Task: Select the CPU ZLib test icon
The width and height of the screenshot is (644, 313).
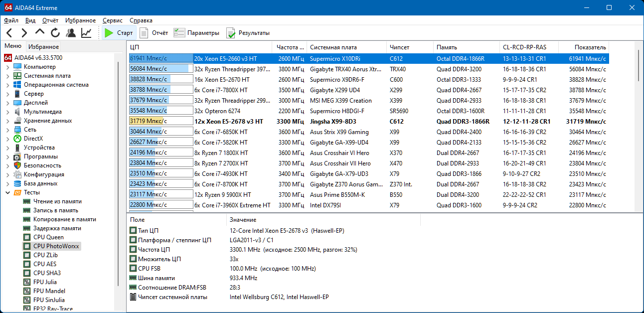Action: coord(27,255)
